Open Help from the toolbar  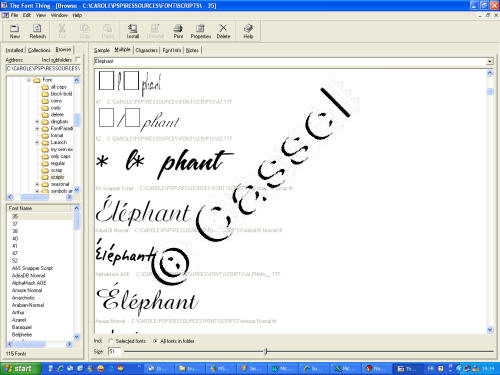[248, 31]
